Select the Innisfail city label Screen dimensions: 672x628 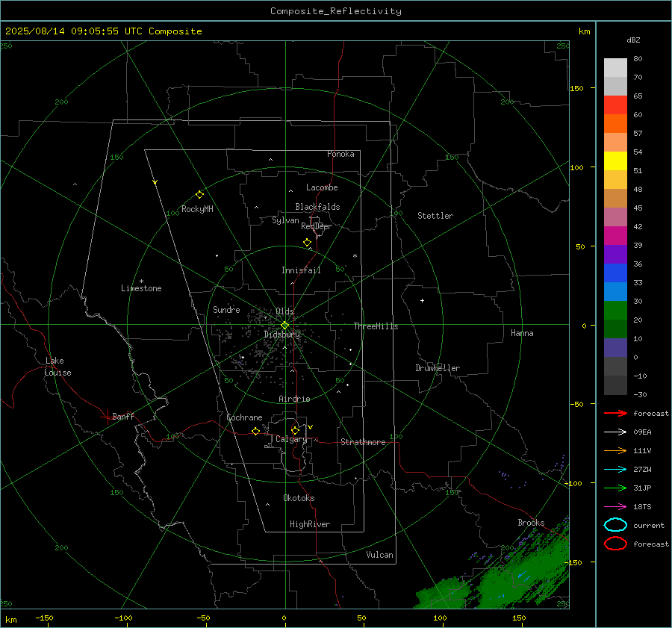click(301, 270)
